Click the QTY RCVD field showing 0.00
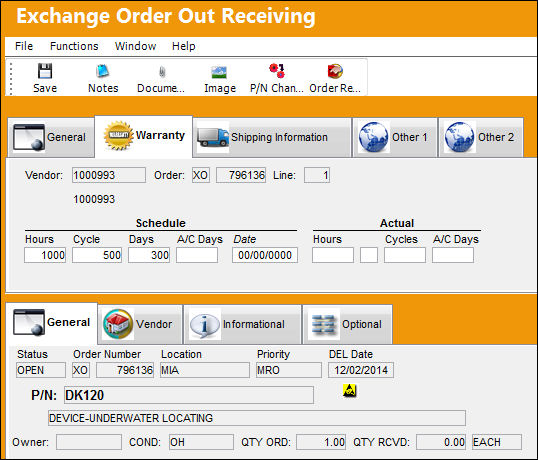 pyautogui.click(x=441, y=442)
